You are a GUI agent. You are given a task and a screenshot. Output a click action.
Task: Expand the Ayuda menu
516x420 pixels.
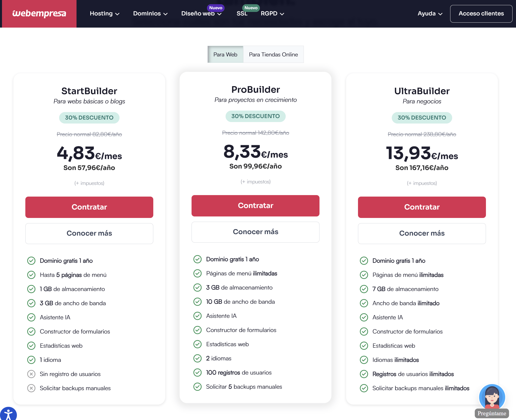point(430,14)
